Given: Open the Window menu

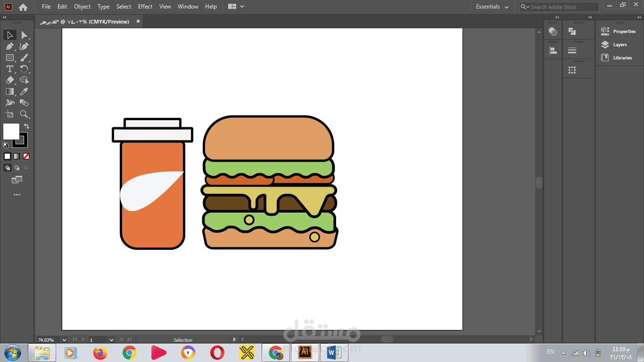Looking at the screenshot, I should tap(188, 7).
